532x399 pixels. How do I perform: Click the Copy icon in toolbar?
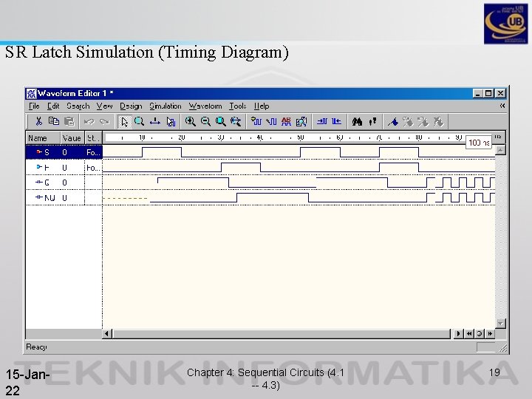point(54,121)
